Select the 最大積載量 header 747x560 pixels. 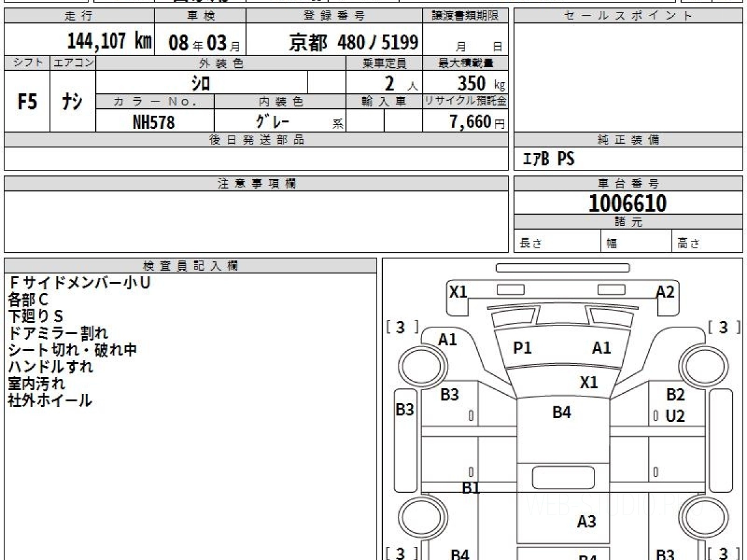coord(465,63)
